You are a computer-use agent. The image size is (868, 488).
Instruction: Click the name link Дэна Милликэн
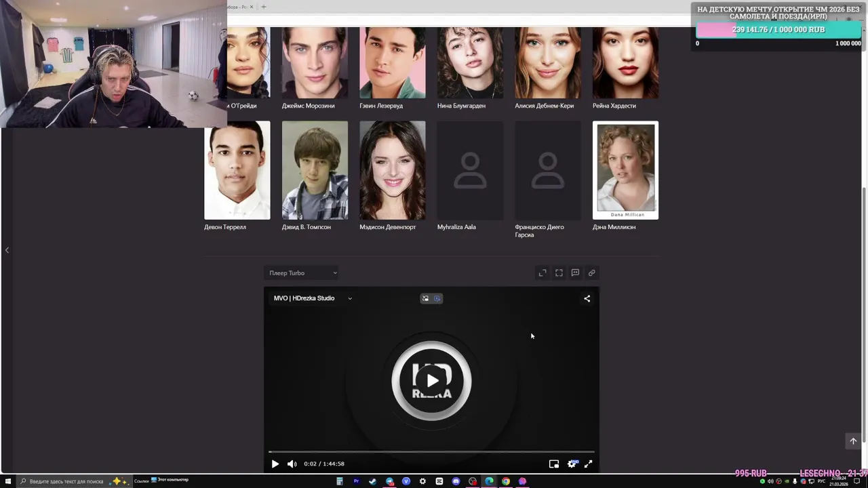coord(614,227)
